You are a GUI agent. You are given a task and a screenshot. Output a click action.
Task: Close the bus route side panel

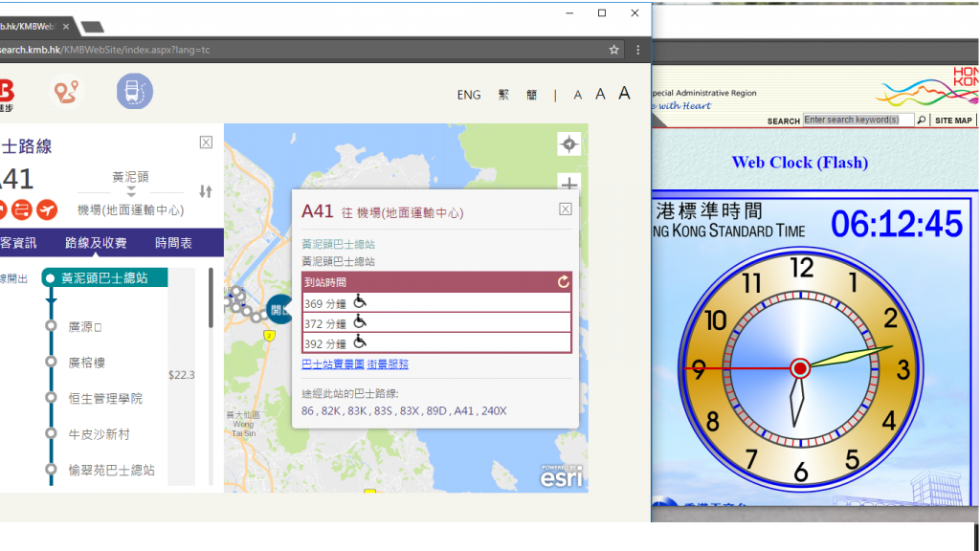pyautogui.click(x=206, y=143)
